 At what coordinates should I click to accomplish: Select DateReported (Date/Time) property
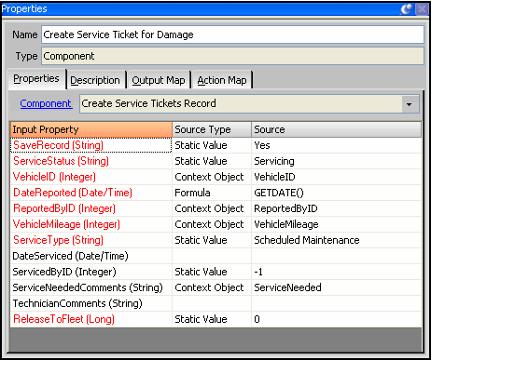coord(91,193)
